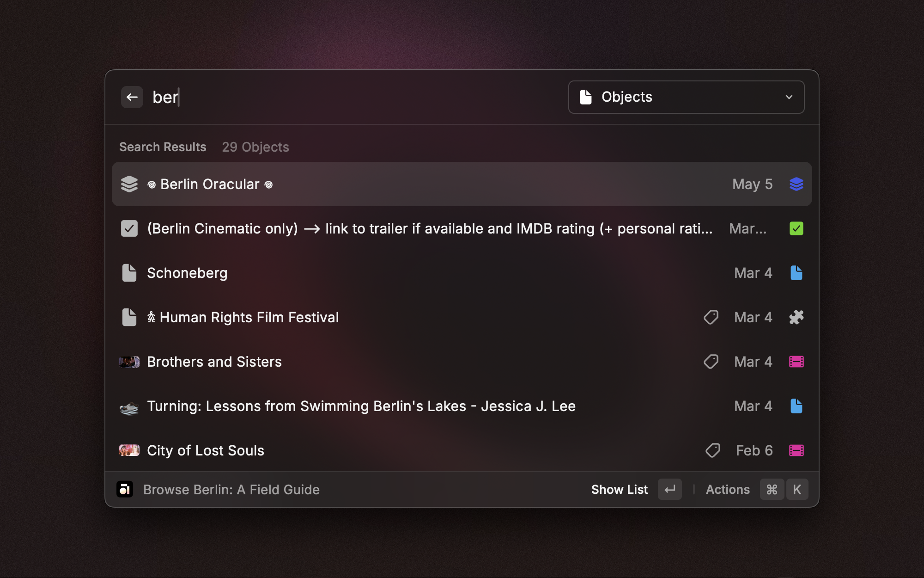Select the Schoneberg search result
Viewport: 924px width, 578px height.
[x=187, y=273]
